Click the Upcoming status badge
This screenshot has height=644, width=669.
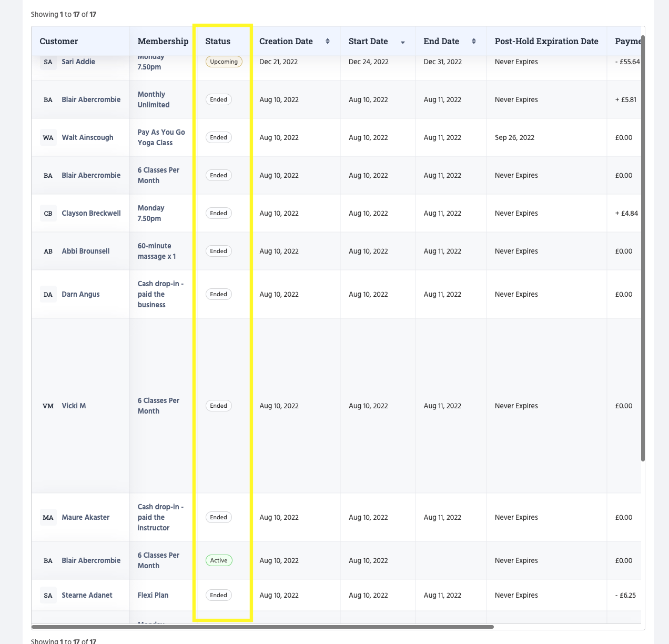tap(223, 62)
